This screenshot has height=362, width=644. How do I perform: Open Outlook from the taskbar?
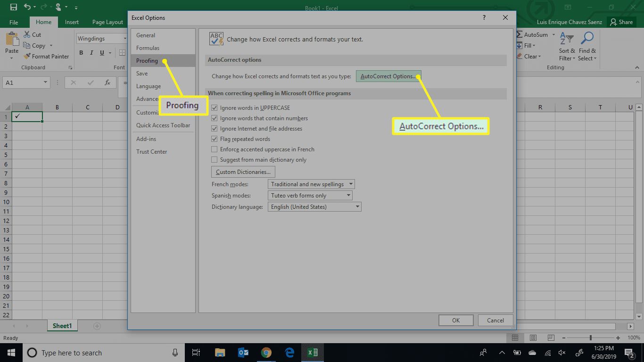[x=243, y=353]
